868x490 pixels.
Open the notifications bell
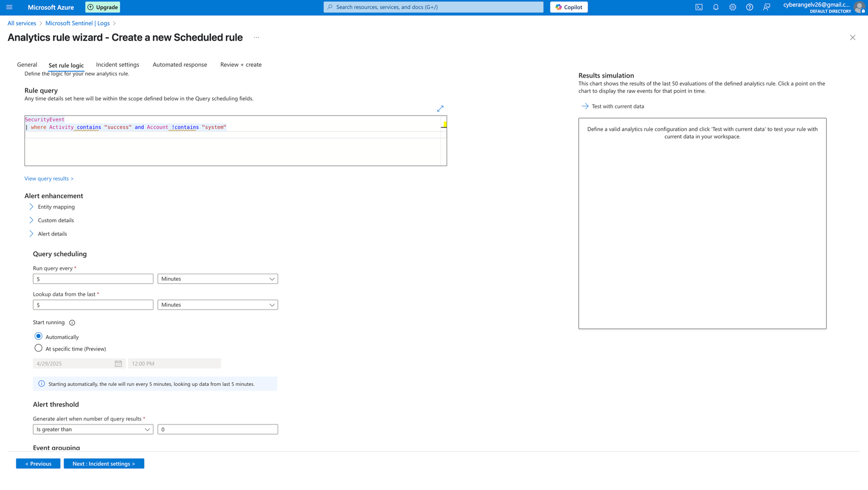click(x=716, y=7)
